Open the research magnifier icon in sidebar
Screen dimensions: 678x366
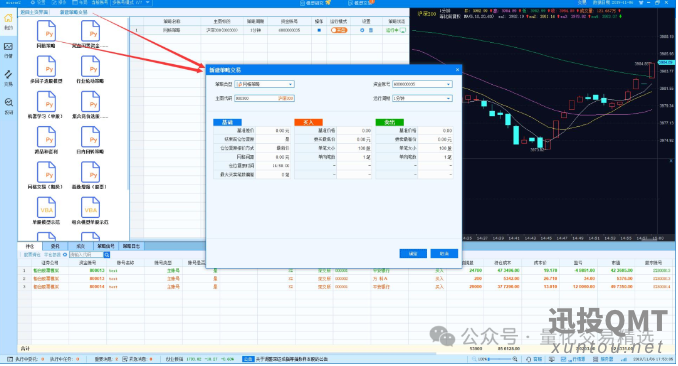click(x=8, y=103)
